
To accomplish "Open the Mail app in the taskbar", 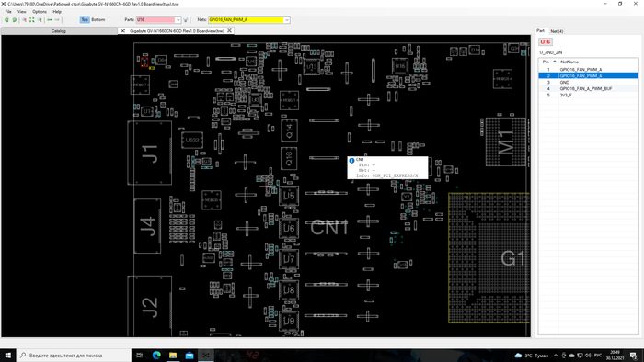I will (x=190, y=355).
